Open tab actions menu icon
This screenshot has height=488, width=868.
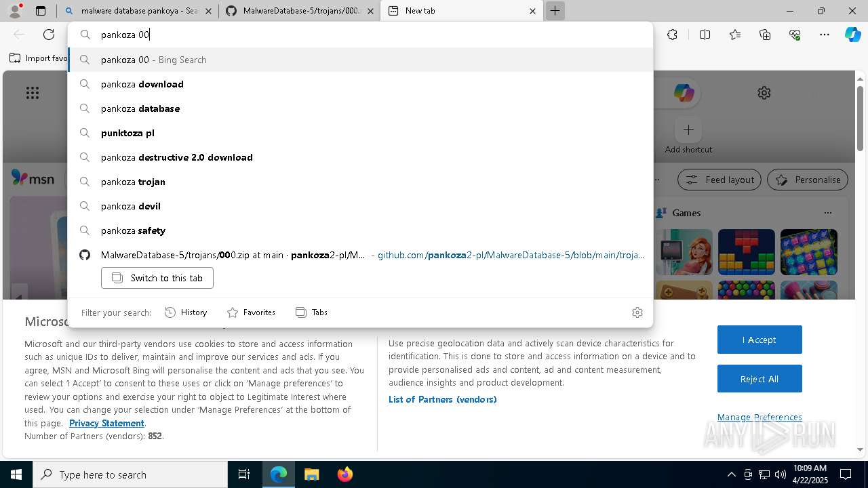[41, 11]
